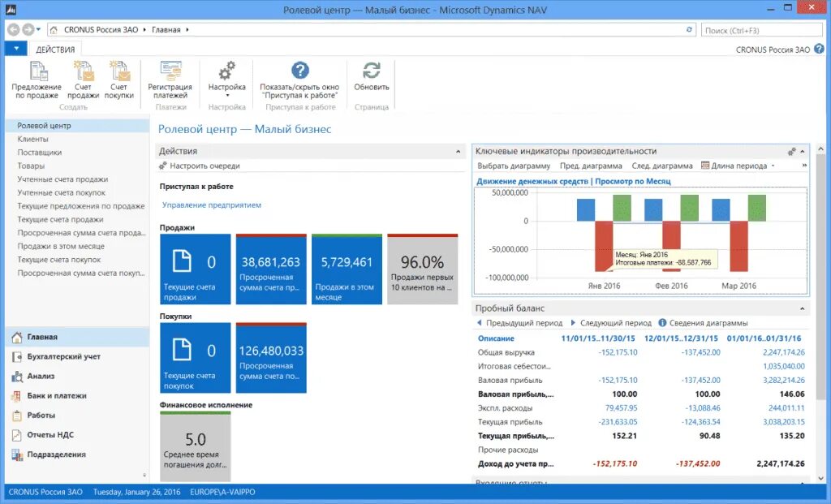Viewport: 831px width, 504px height.
Task: Open Отчеты НДС department
Action: pyautogui.click(x=77, y=435)
